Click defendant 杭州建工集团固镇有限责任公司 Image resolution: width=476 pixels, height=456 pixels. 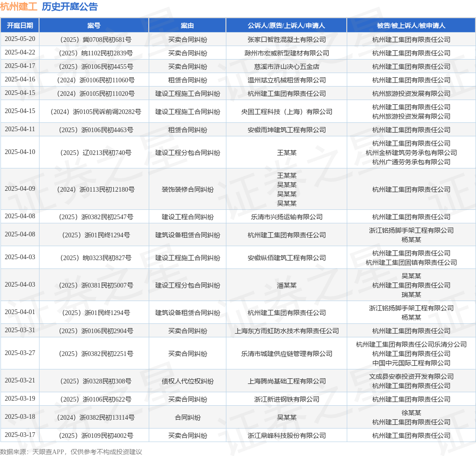coord(411,262)
